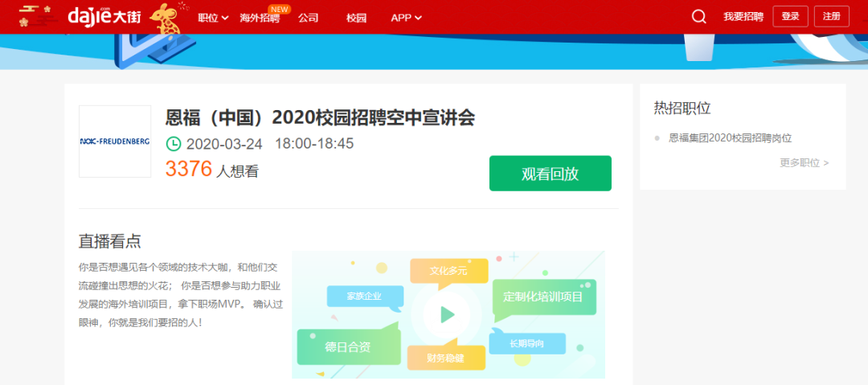The width and height of the screenshot is (868, 385).
Task: Open the 公司 navigation item
Action: (308, 18)
